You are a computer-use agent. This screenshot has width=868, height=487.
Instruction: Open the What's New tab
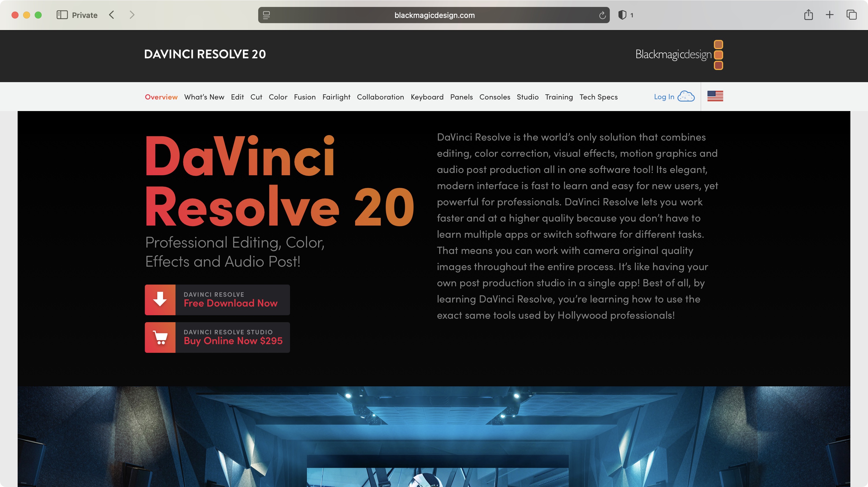click(x=204, y=97)
